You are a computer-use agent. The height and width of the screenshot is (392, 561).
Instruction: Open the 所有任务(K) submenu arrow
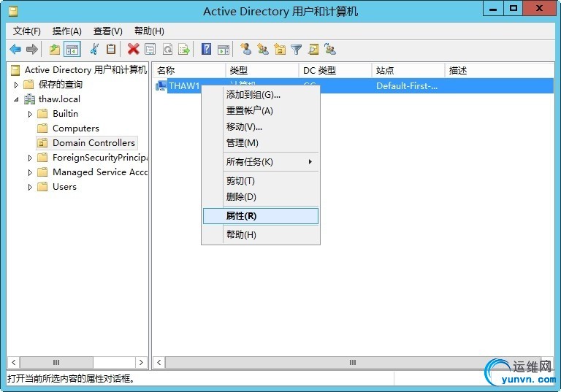310,161
